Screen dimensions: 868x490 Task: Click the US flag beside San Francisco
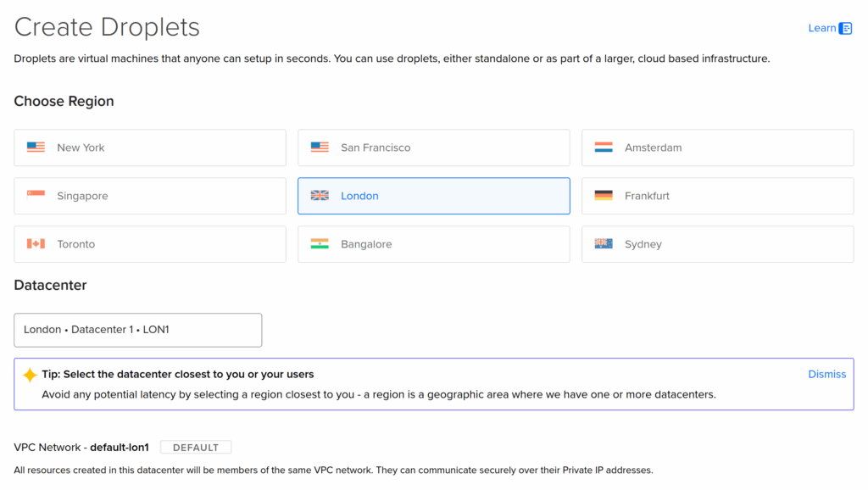click(x=320, y=148)
